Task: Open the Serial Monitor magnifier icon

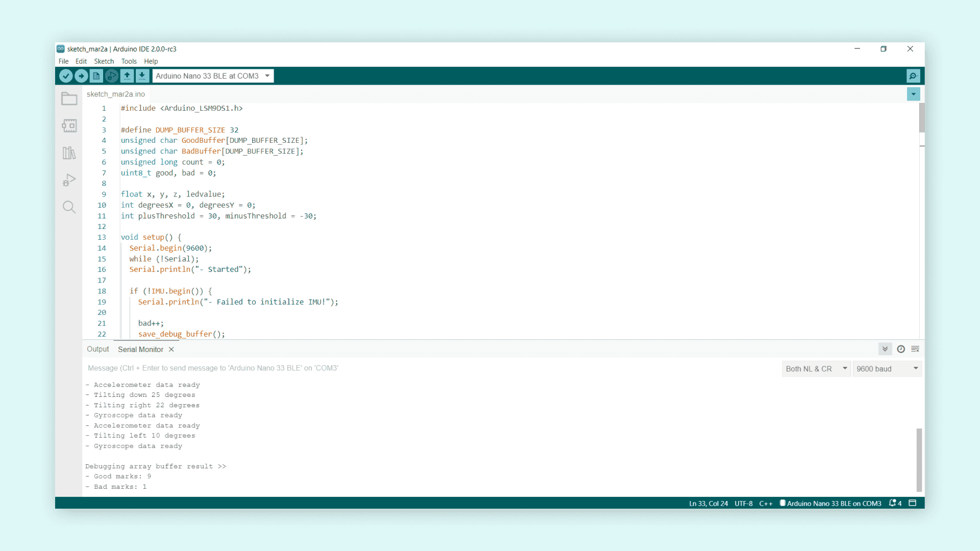Action: coord(913,76)
